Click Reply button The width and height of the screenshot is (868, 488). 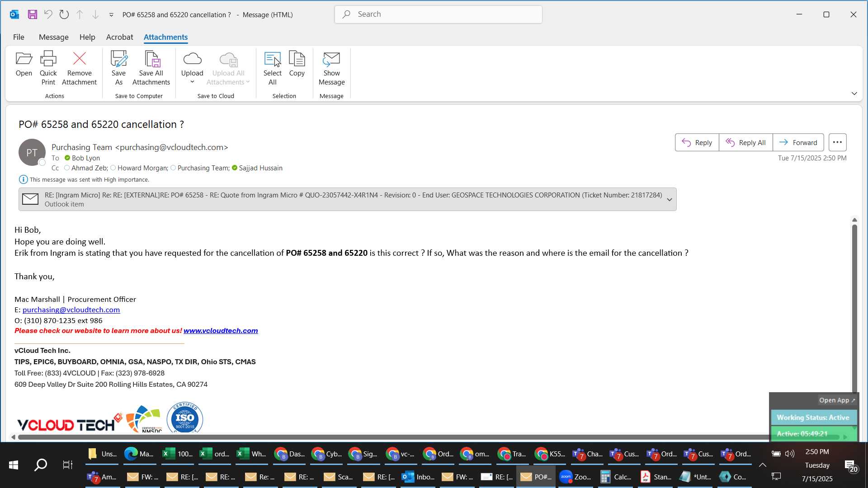click(697, 142)
